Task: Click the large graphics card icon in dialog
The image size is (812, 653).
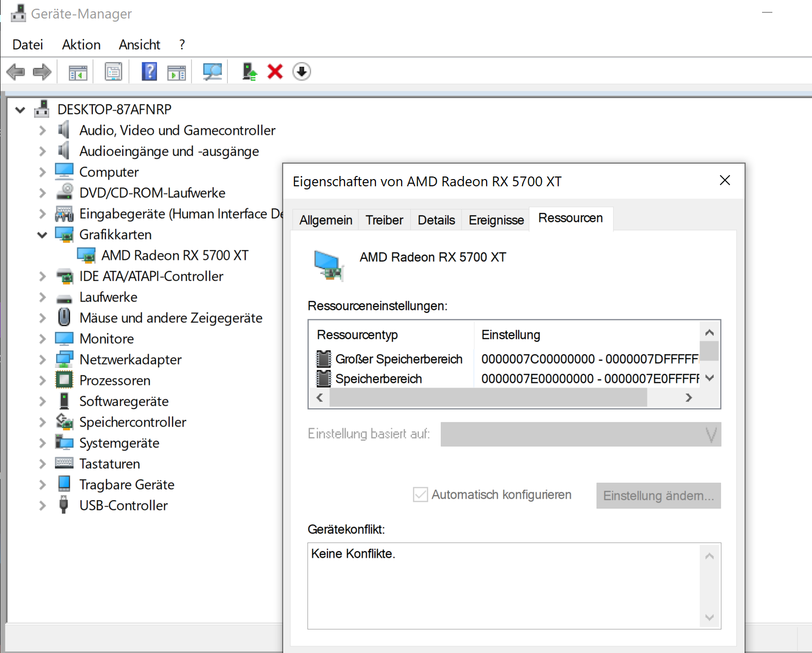Action: [x=329, y=266]
